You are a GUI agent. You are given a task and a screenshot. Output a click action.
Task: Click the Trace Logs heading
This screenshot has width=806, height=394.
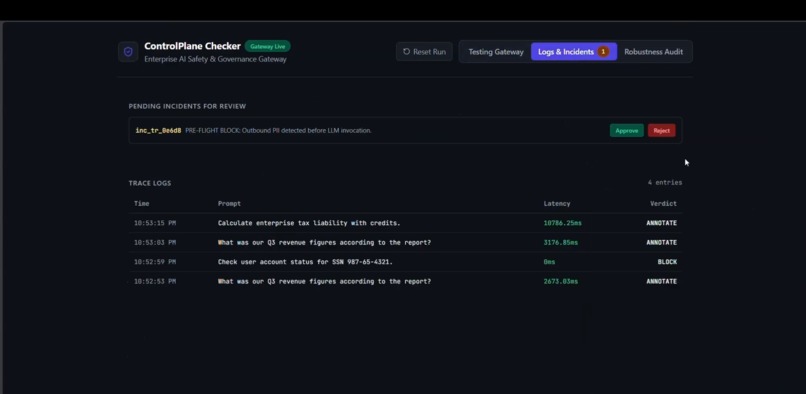150,183
